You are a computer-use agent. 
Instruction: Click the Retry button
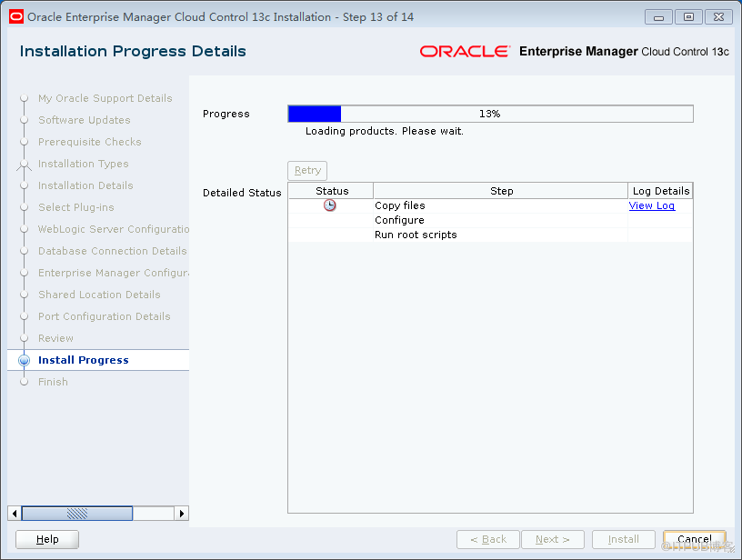[307, 170]
